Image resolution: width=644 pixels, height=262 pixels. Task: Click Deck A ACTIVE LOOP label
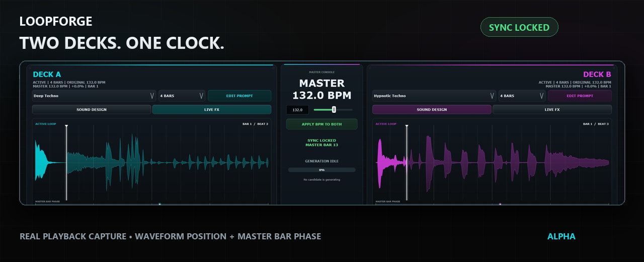tap(46, 124)
